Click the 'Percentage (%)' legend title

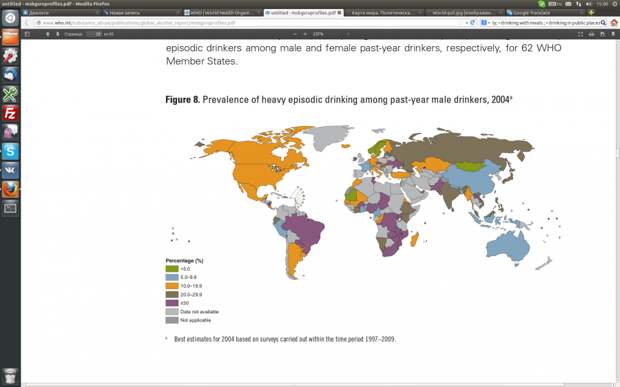[184, 261]
